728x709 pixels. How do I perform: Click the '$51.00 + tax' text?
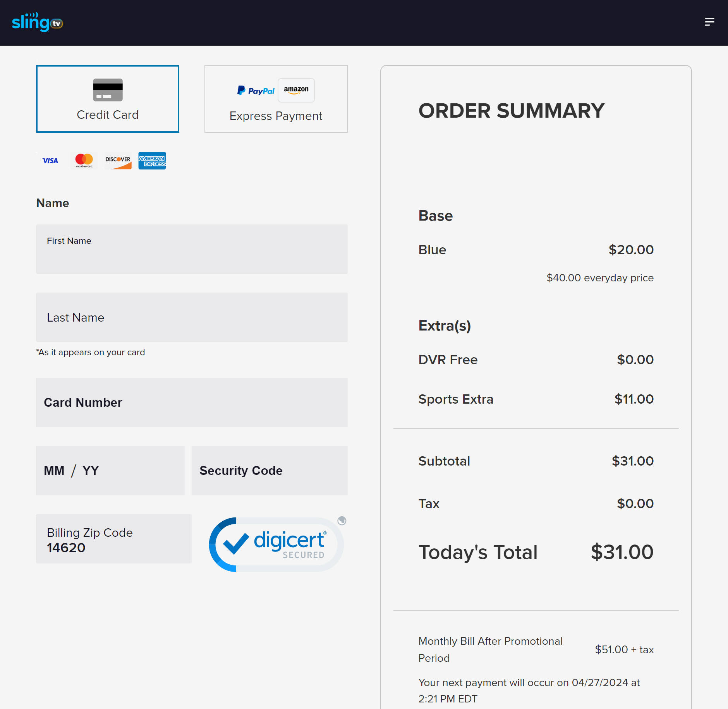point(624,649)
